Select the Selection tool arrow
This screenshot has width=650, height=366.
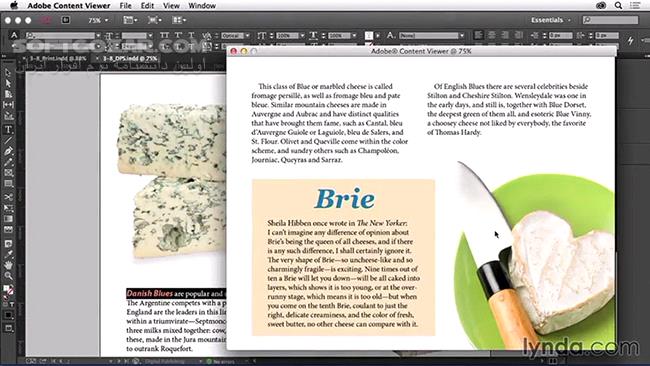pos(8,73)
